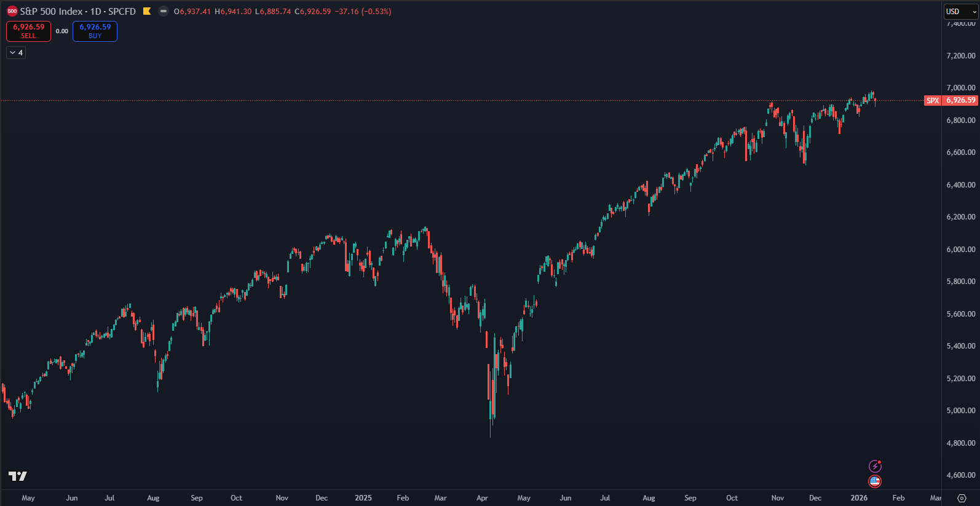
Task: Click the 5,600.00 price axis label
Action: [x=961, y=314]
